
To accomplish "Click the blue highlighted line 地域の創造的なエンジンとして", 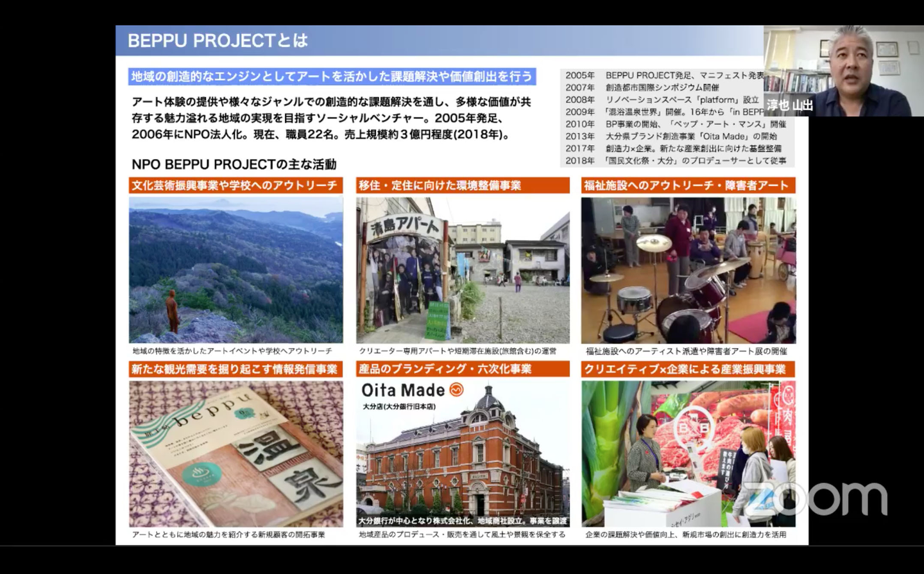I will pyautogui.click(x=332, y=76).
